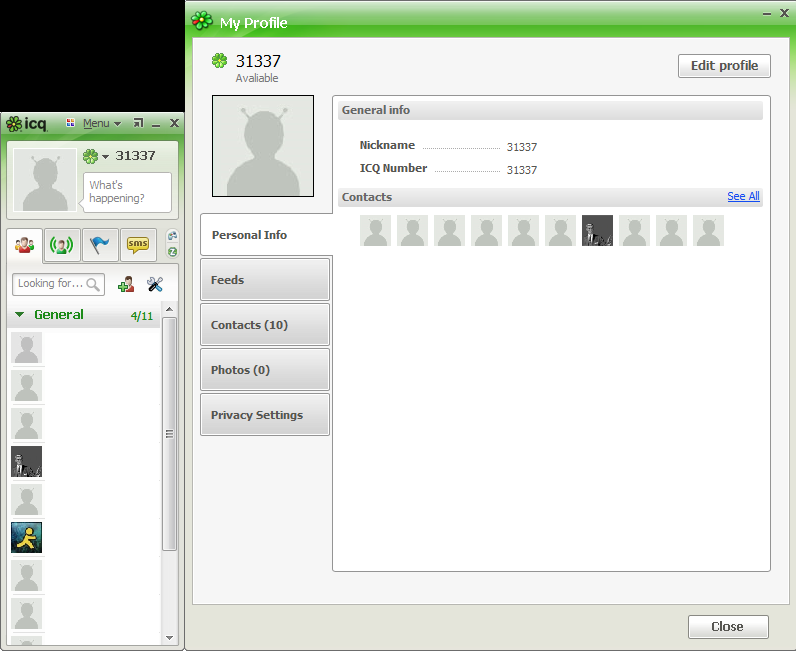Viewport: 796px width, 651px height.
Task: Click own avatar in ICQ contact list window
Action: [x=45, y=180]
